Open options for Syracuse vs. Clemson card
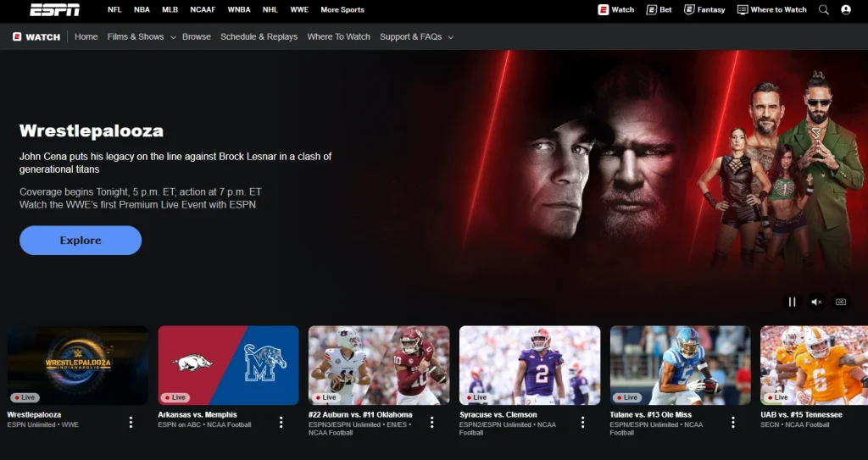Image resolution: width=868 pixels, height=460 pixels. tap(582, 423)
